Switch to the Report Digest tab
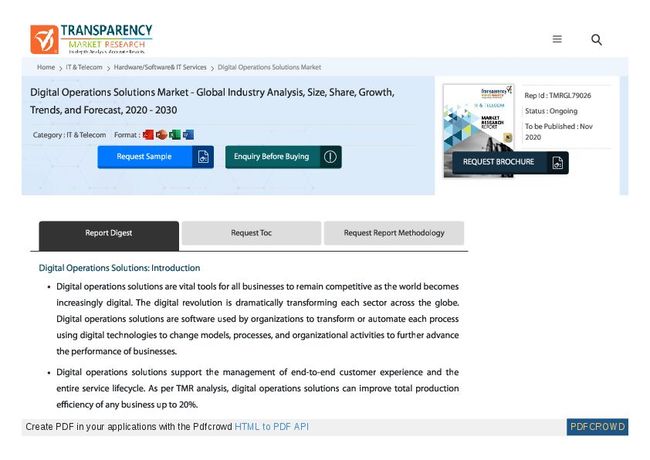This screenshot has height=460, width=650. (109, 234)
